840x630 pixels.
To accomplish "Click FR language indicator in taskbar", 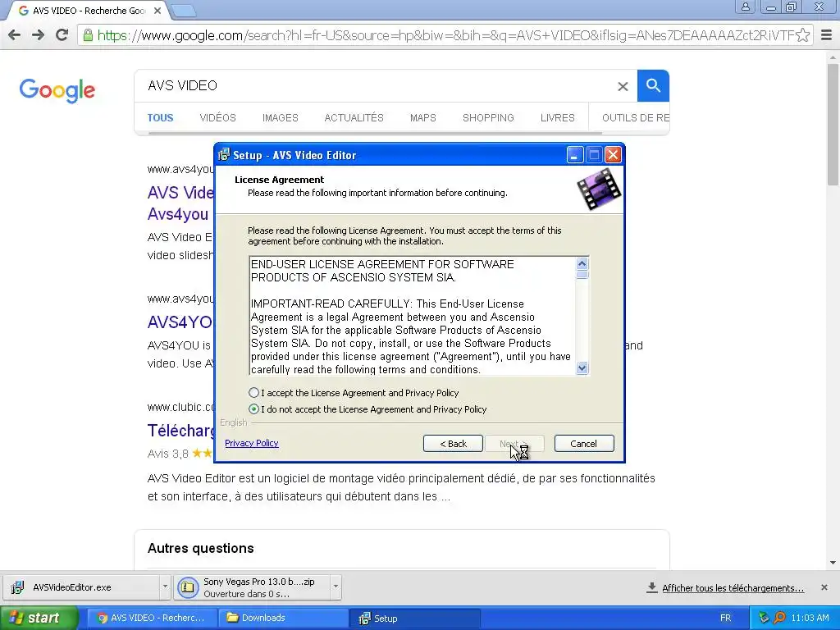I will [x=725, y=618].
